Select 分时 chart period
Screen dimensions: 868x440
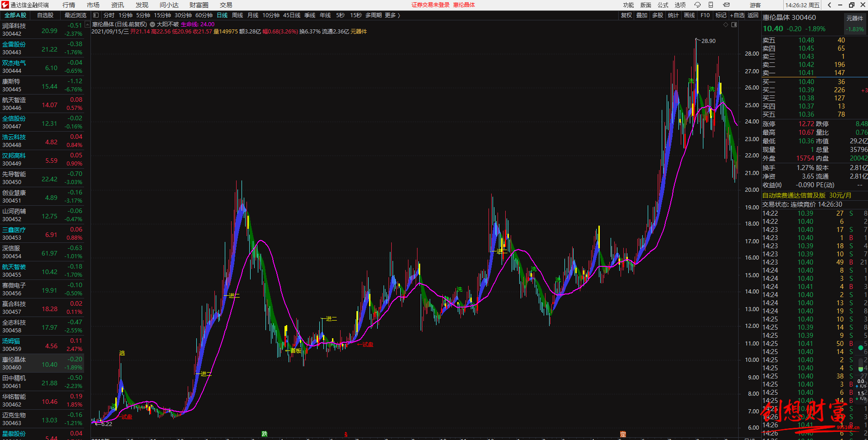pyautogui.click(x=109, y=15)
